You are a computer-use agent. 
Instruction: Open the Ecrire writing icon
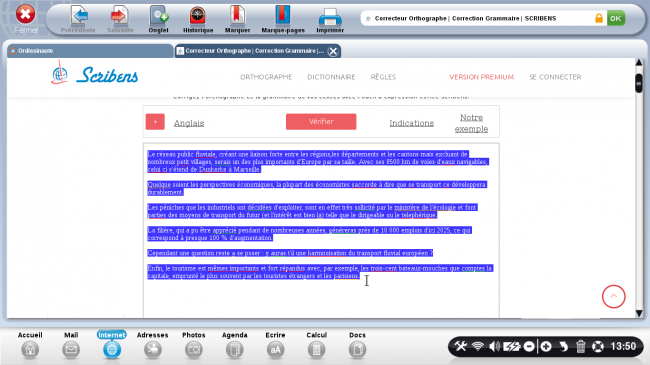pyautogui.click(x=276, y=350)
